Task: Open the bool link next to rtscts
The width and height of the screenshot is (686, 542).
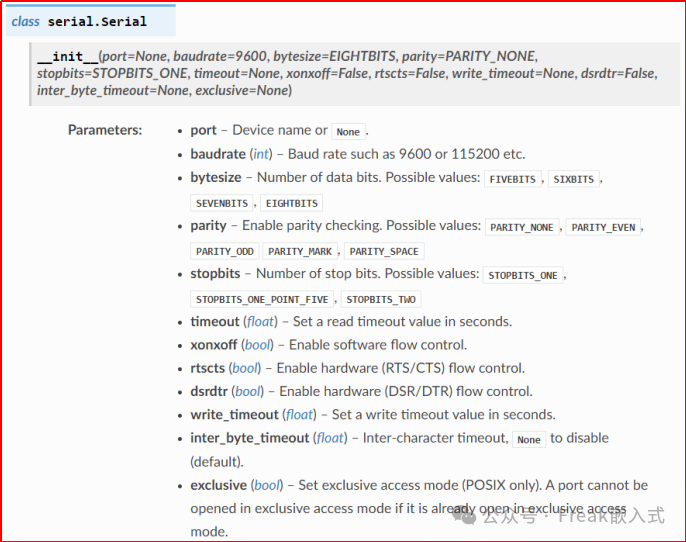Action: [245, 368]
